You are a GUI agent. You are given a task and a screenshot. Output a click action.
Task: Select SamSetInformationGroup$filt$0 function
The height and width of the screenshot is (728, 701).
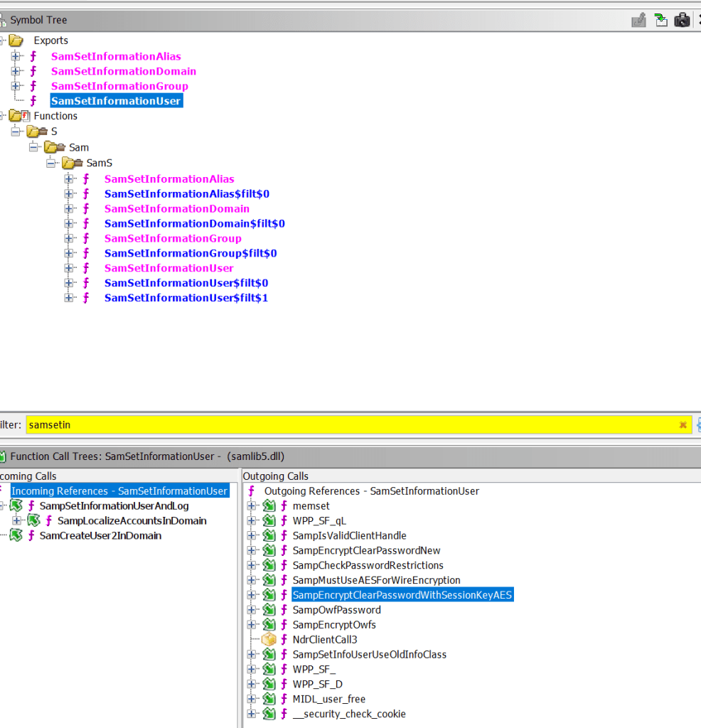(x=190, y=253)
